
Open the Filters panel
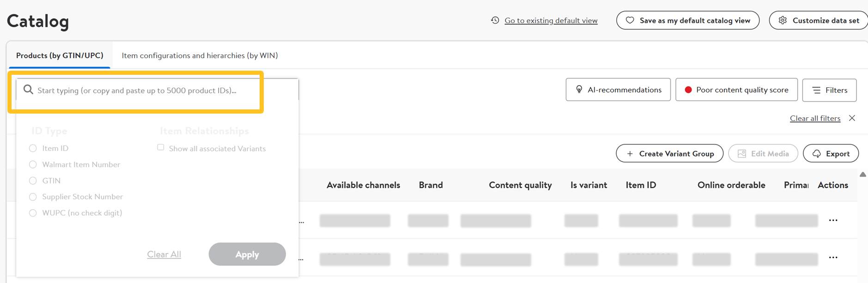829,90
